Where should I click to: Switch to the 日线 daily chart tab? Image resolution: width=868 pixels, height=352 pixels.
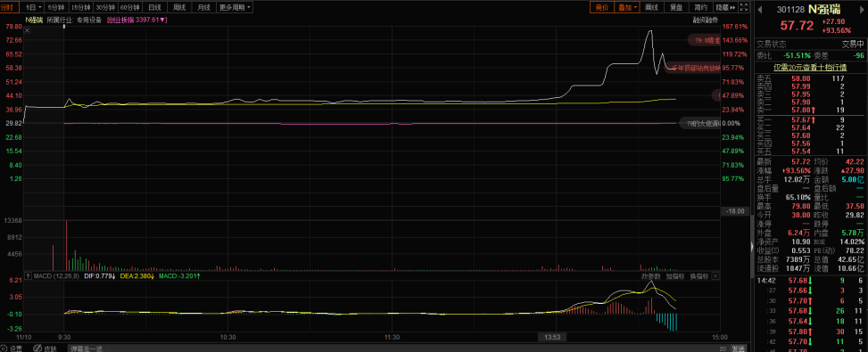click(x=154, y=7)
